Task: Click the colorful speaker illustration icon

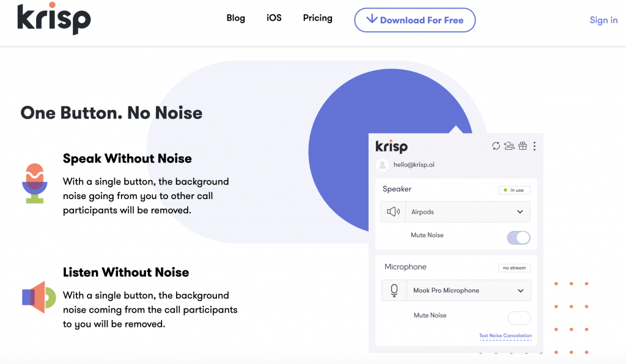Action: pos(39,297)
